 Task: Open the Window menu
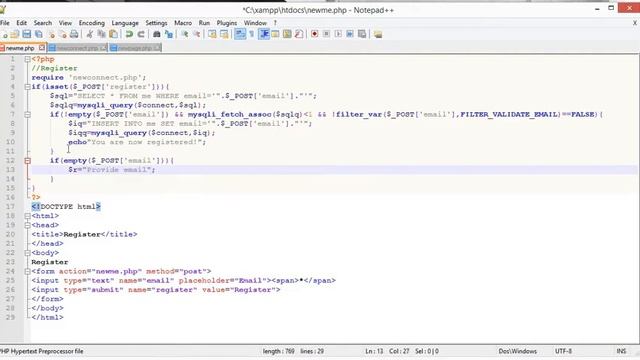(255, 23)
